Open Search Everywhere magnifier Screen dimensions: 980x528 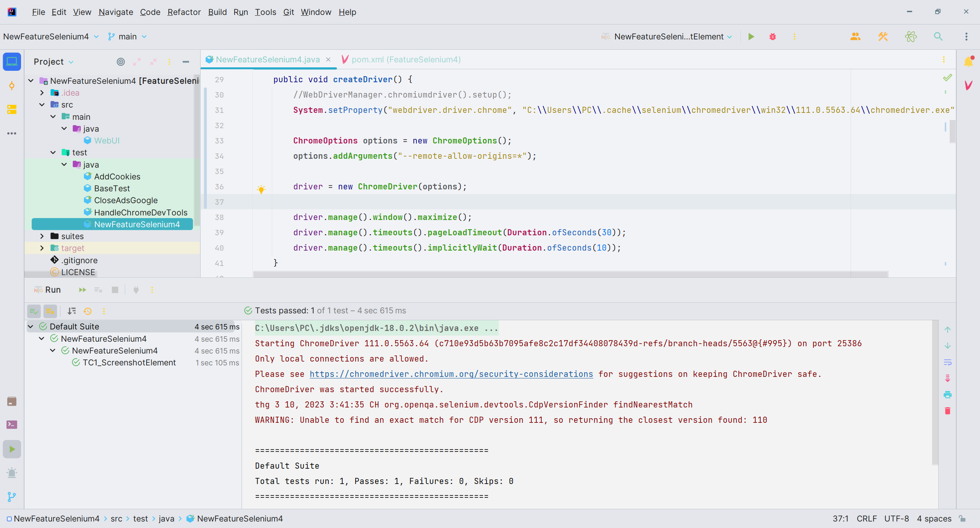point(938,37)
